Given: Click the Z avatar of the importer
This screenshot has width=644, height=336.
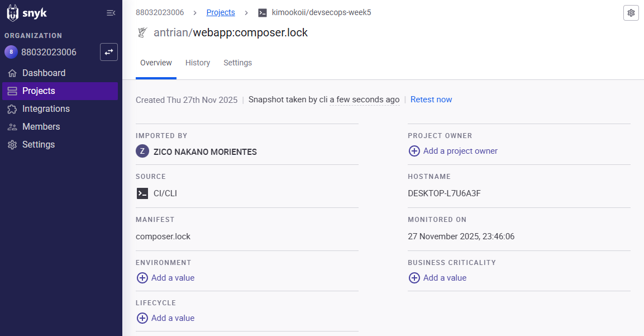Looking at the screenshot, I should 142,152.
